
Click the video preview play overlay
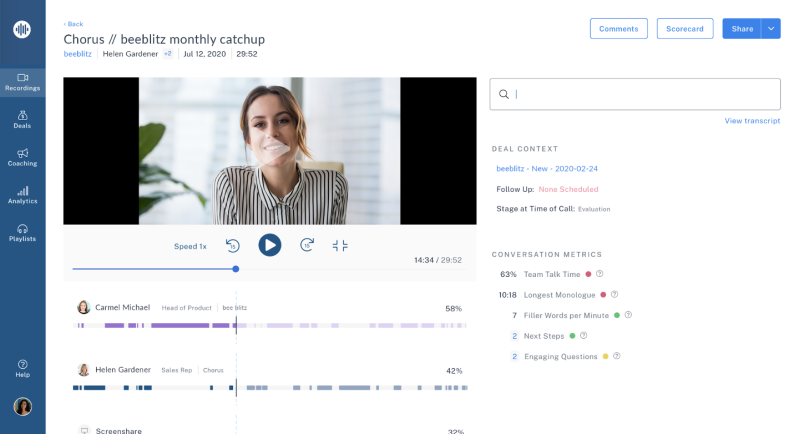pos(276,150)
